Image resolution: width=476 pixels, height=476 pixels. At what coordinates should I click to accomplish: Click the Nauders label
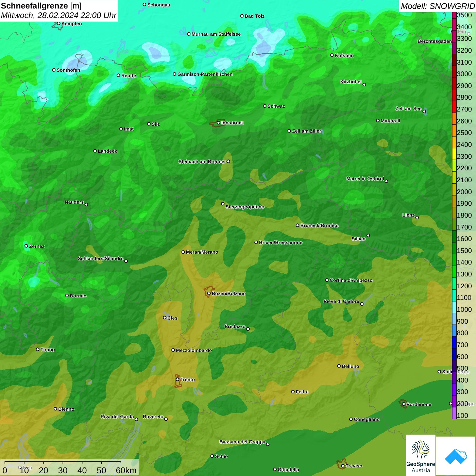pos(74,202)
